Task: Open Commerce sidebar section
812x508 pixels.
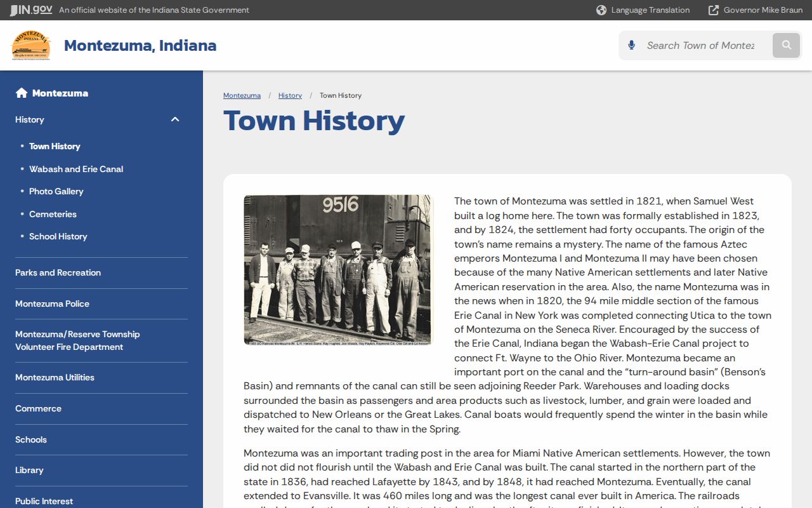Action: (x=39, y=408)
